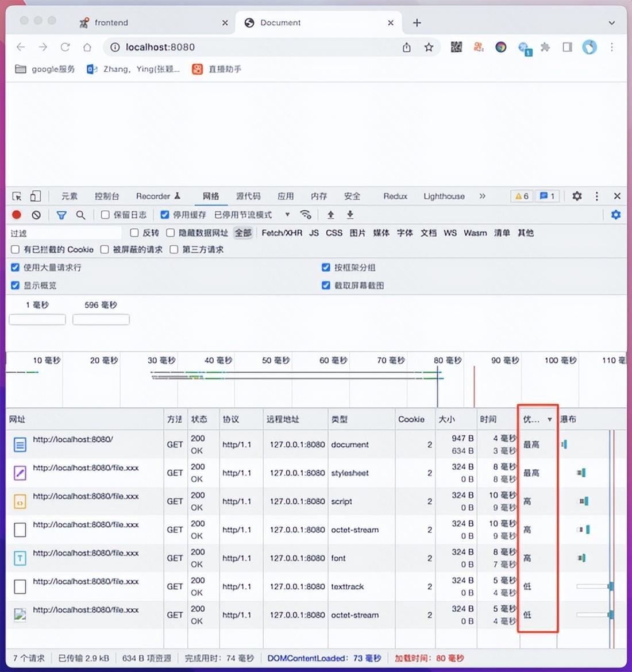Open extensions puzzle icon
The width and height of the screenshot is (632, 672).
coord(545,47)
